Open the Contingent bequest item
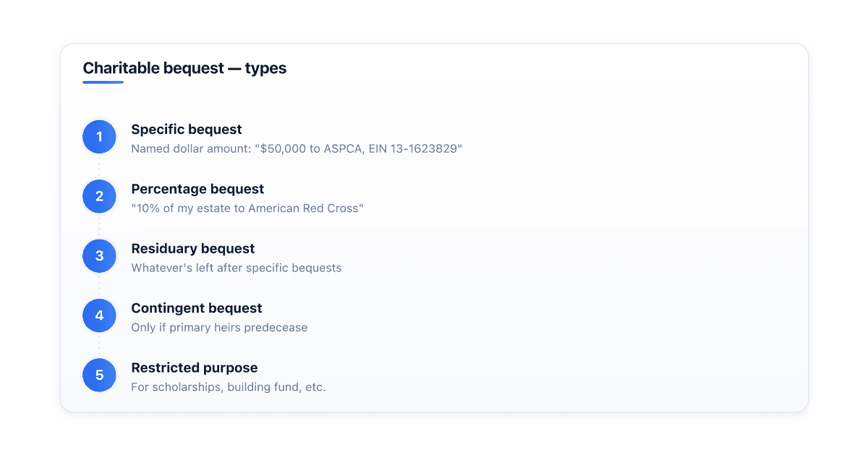Screen dimensions: 868x456 click(197, 308)
